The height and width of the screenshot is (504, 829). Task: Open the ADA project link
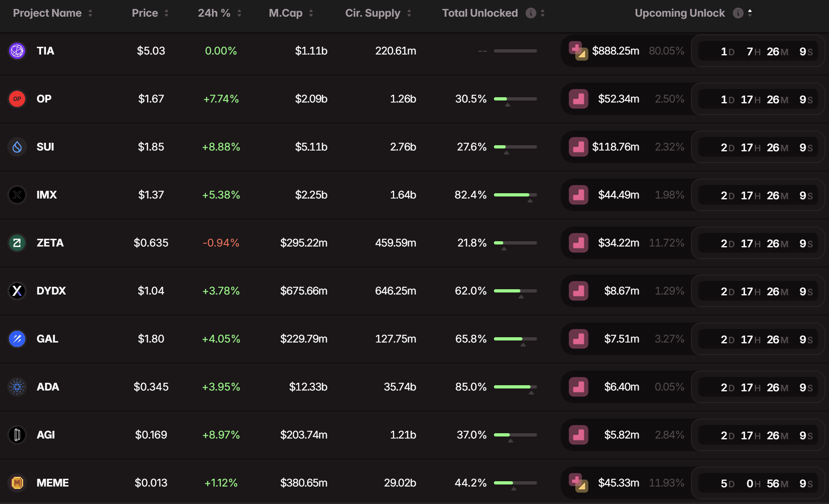tap(48, 387)
